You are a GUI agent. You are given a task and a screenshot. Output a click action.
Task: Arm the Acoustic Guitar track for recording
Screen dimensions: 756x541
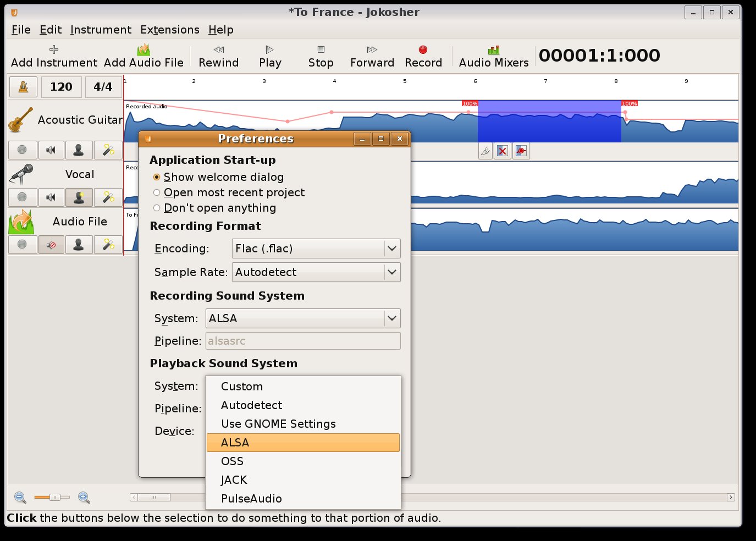pos(23,150)
